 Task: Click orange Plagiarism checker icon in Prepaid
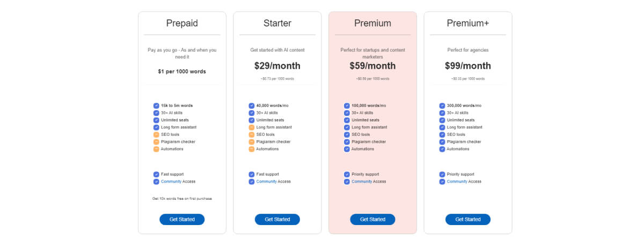pyautogui.click(x=156, y=142)
